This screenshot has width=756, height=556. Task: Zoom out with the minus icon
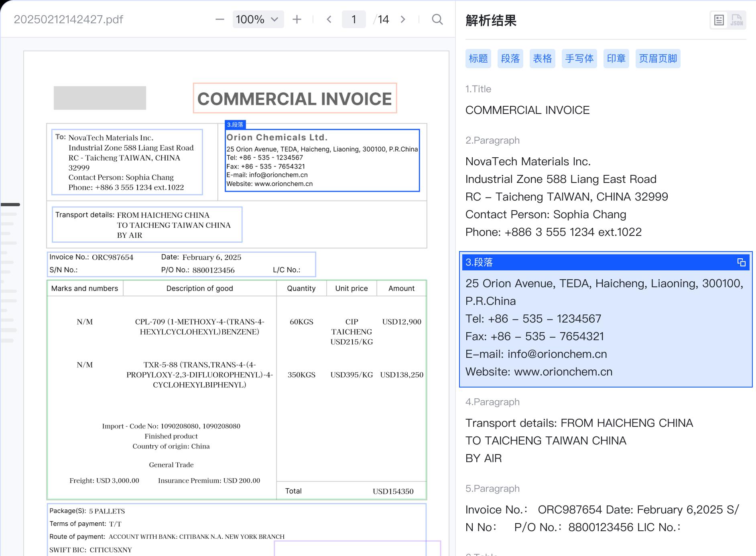(219, 19)
